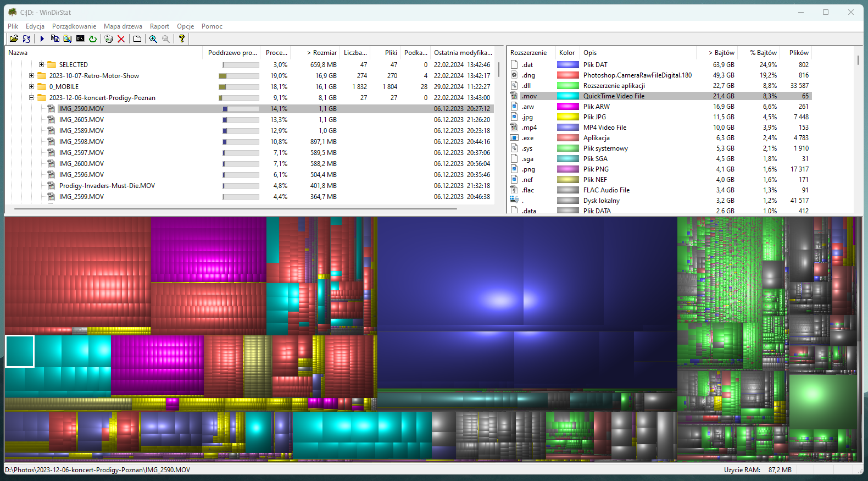
Task: Click the Zoom In magnifier icon
Action: [153, 38]
